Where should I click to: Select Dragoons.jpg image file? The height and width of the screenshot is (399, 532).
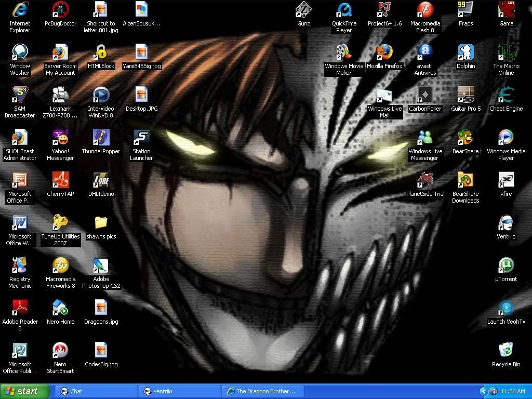click(101, 308)
